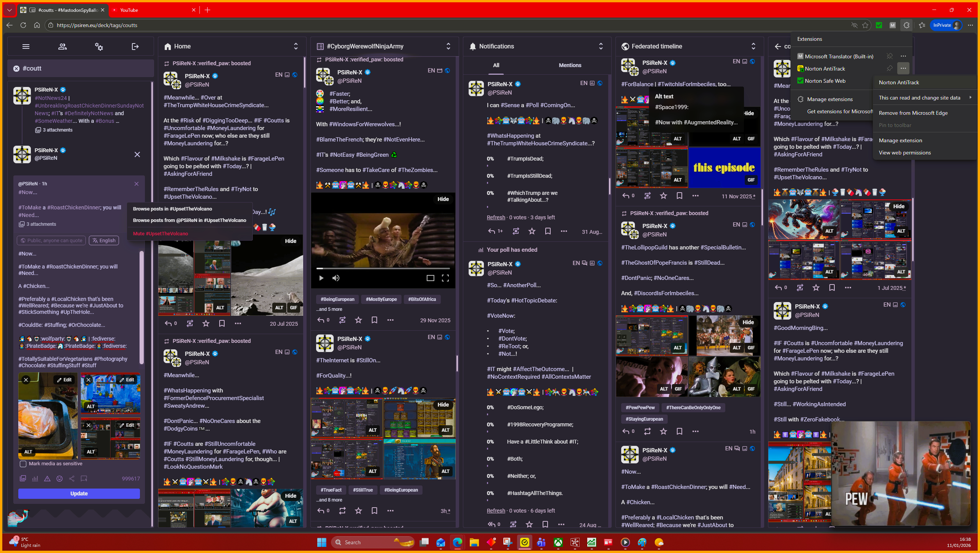Check Mark media as sensitive
The height and width of the screenshot is (553, 980).
pos(23,464)
